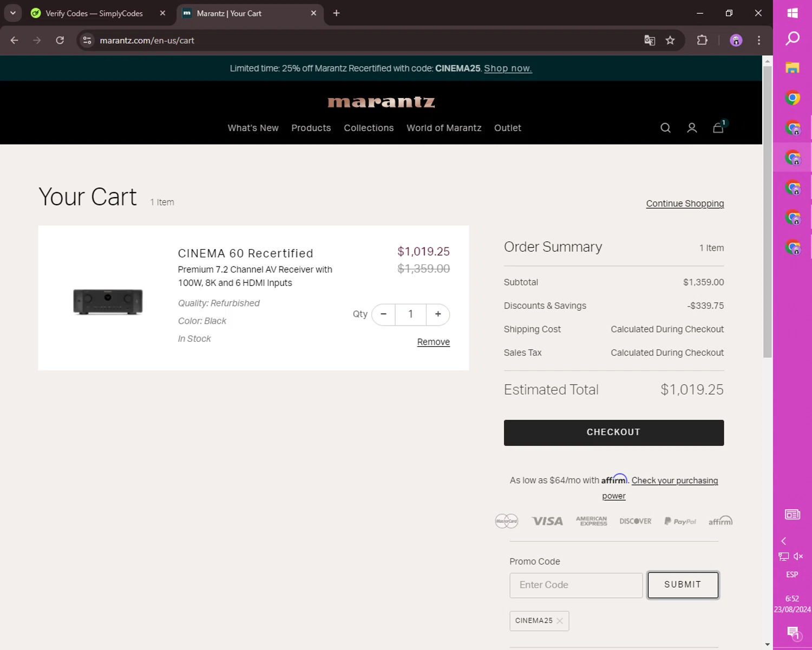Go to the Outlet section
812x650 pixels.
(x=507, y=128)
